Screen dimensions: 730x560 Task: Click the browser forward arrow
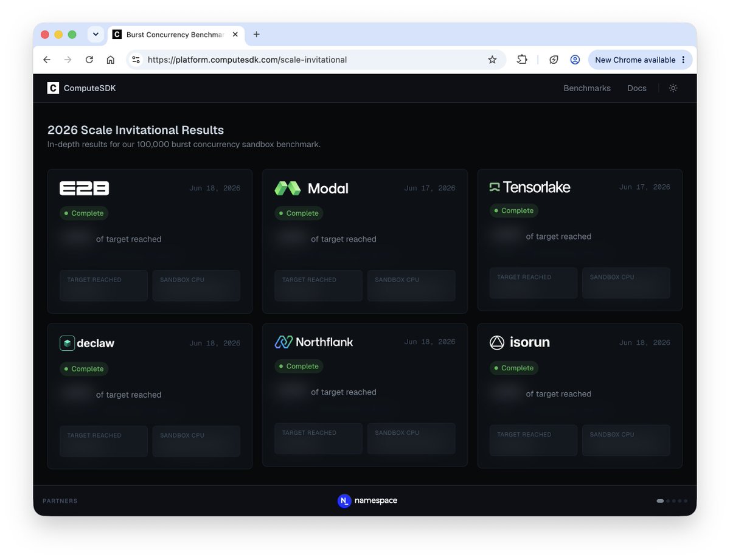click(68, 60)
